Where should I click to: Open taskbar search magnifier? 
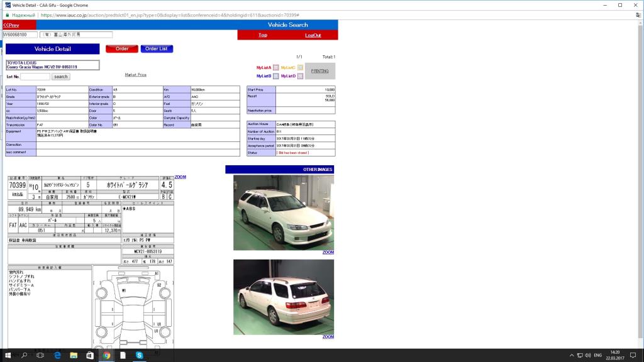pyautogui.click(x=25, y=355)
